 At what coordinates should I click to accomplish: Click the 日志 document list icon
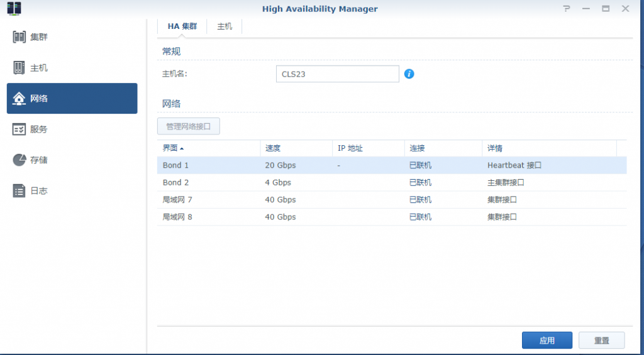19,191
